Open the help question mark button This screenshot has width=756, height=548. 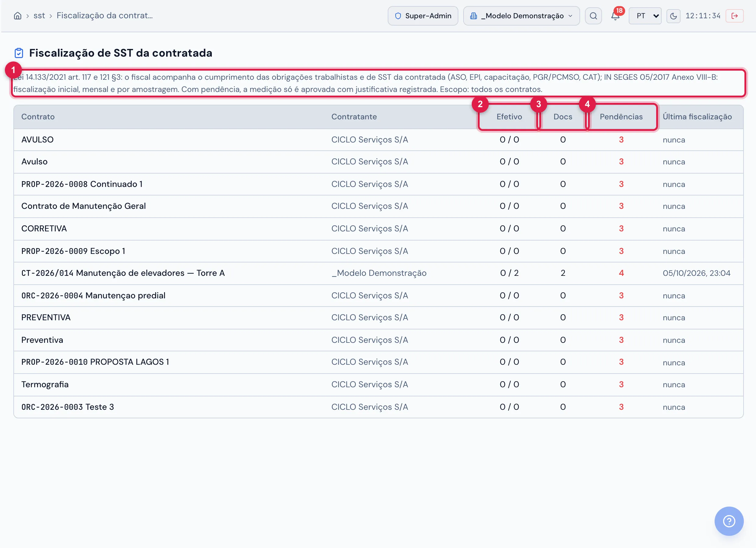tap(729, 521)
